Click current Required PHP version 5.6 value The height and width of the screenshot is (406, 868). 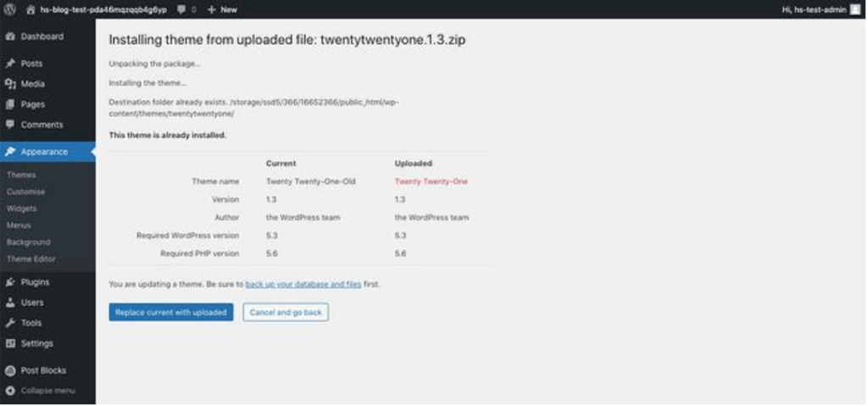pos(272,253)
